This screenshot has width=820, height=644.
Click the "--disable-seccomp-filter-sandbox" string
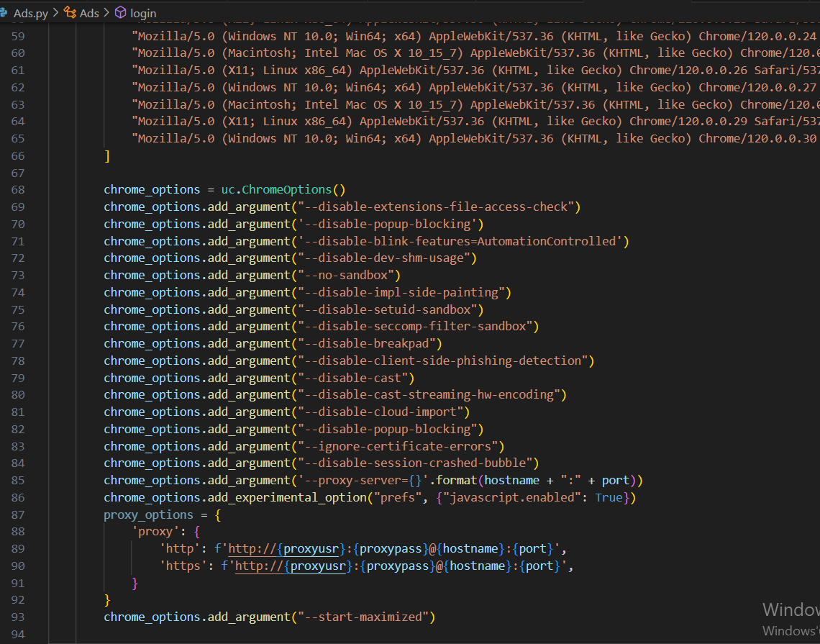pos(415,327)
